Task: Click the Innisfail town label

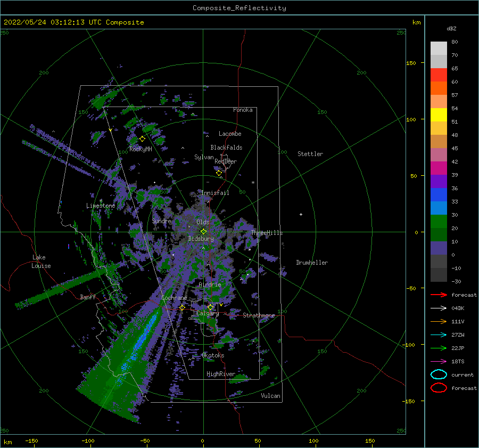Action: click(x=215, y=193)
